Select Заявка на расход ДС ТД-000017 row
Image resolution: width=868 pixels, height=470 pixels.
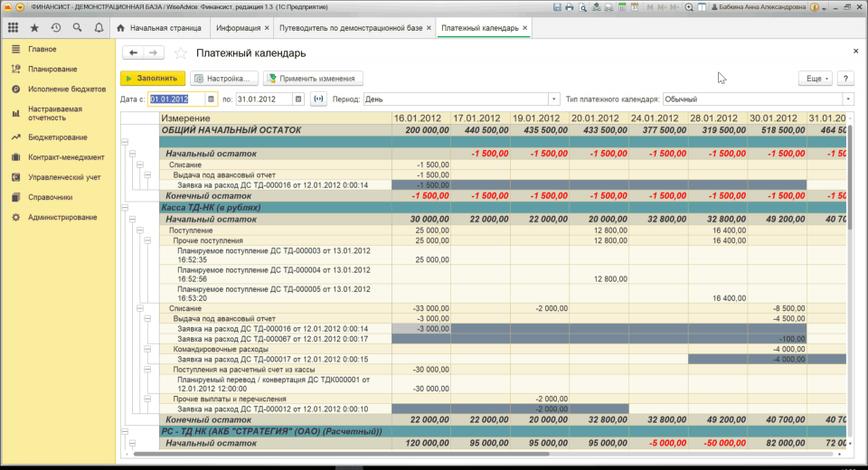coord(272,360)
